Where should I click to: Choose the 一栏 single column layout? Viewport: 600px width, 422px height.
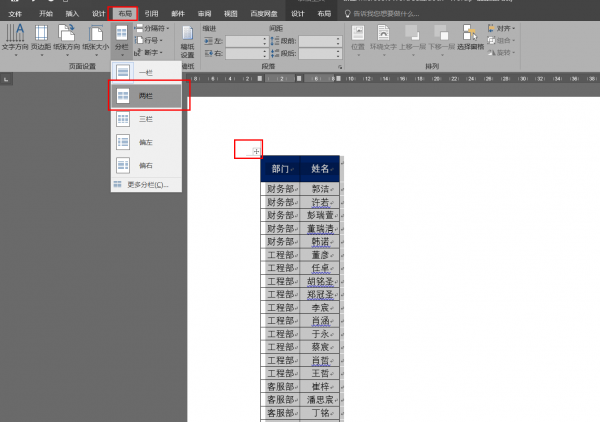tap(145, 72)
